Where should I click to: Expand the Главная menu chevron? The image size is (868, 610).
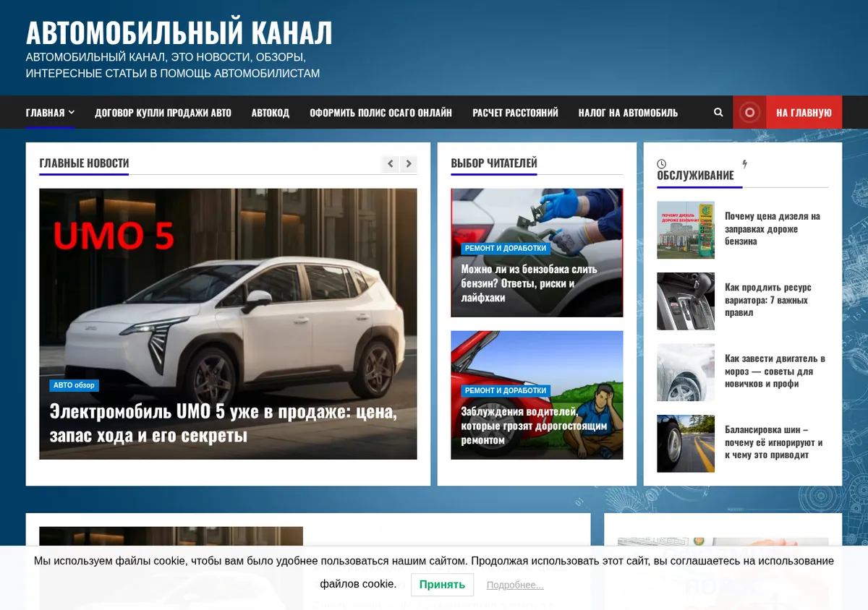tap(72, 113)
